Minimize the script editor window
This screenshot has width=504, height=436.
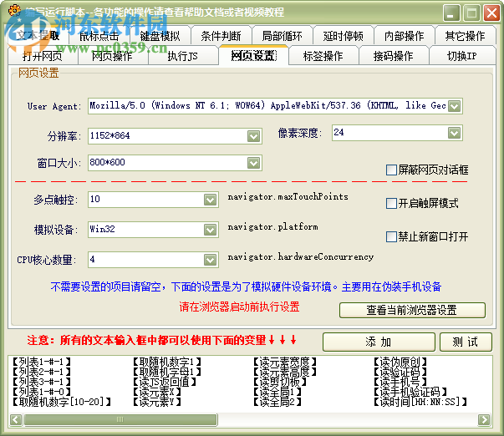pyautogui.click(x=451, y=13)
